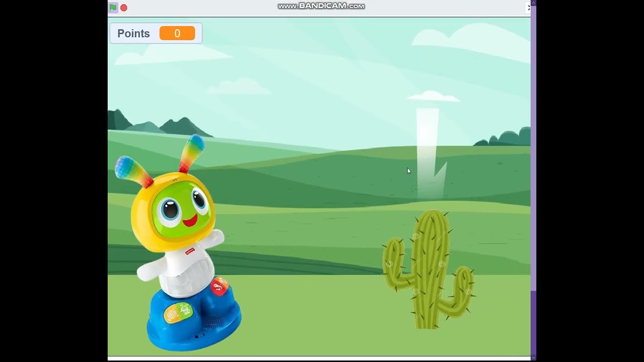Click the Points variable value display
The image size is (644, 362).
pos(177,33)
